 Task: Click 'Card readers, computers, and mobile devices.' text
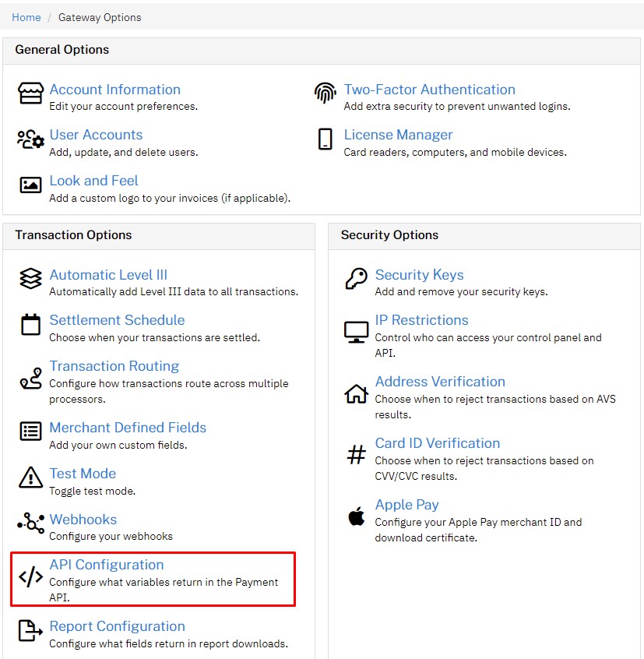click(x=456, y=152)
